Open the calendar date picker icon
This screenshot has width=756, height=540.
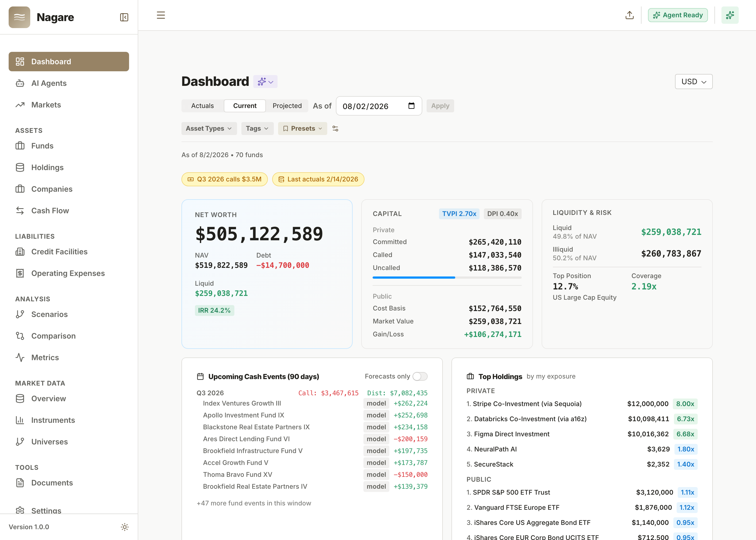(x=411, y=106)
